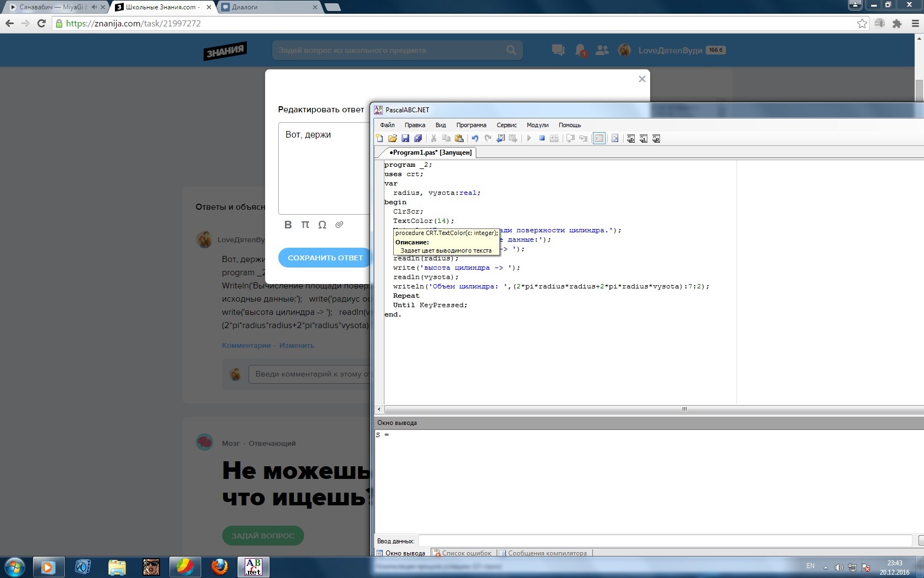Open messages with the chat bubble icon

pos(558,50)
